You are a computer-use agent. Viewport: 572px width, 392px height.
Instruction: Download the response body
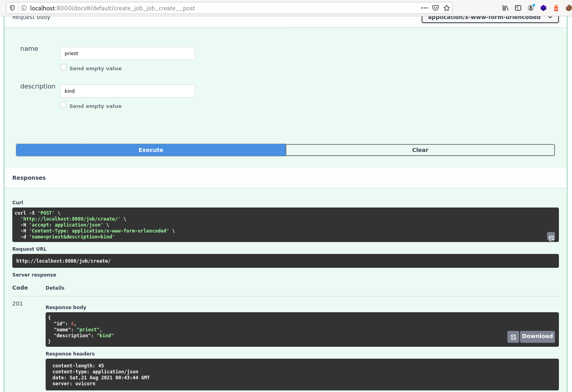pyautogui.click(x=537, y=336)
